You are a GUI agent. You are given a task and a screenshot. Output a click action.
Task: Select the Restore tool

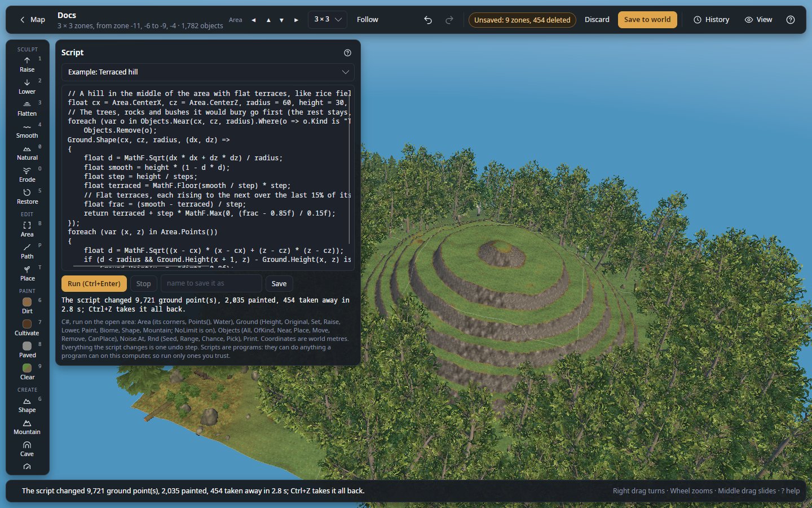pyautogui.click(x=27, y=196)
